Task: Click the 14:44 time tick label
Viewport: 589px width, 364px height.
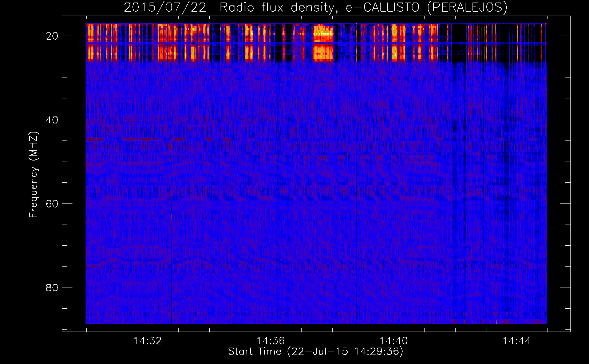Action: (517, 341)
